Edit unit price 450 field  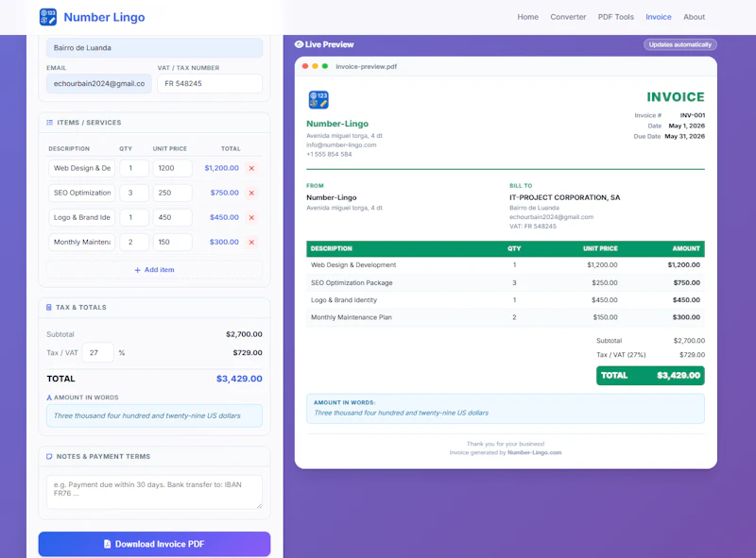[173, 217]
